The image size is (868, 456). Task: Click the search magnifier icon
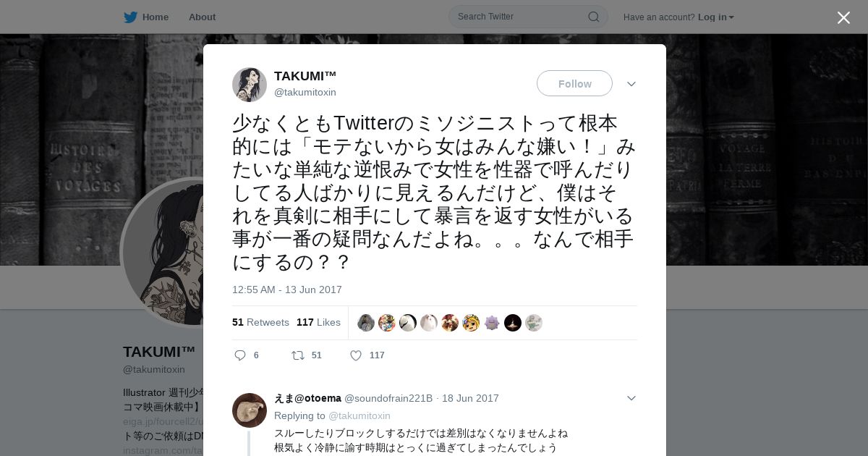[593, 17]
